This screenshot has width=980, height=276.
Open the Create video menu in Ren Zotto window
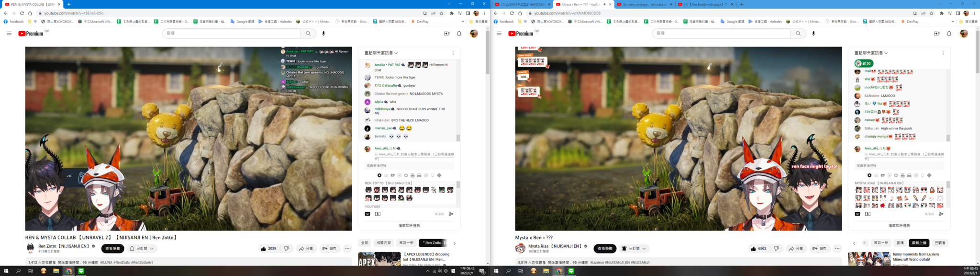tap(446, 34)
